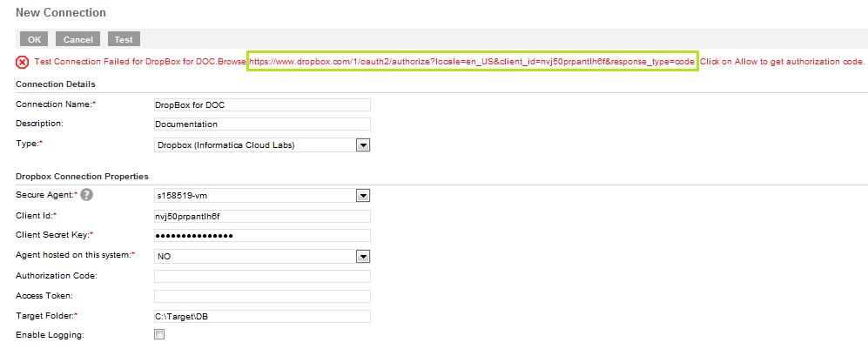Click 'Click on Allow to get authorization code' text
Image resolution: width=868 pixels, height=356 pixels.
(782, 62)
